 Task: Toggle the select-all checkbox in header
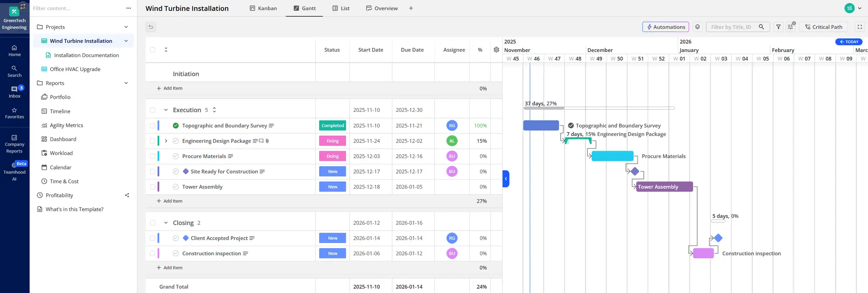[153, 50]
